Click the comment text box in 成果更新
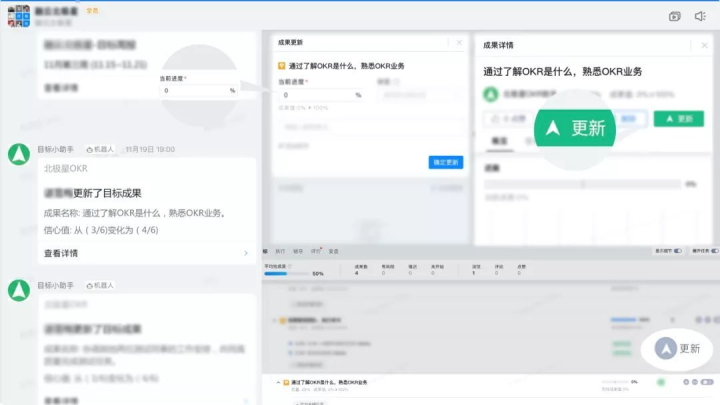720x405 pixels. 370,127
